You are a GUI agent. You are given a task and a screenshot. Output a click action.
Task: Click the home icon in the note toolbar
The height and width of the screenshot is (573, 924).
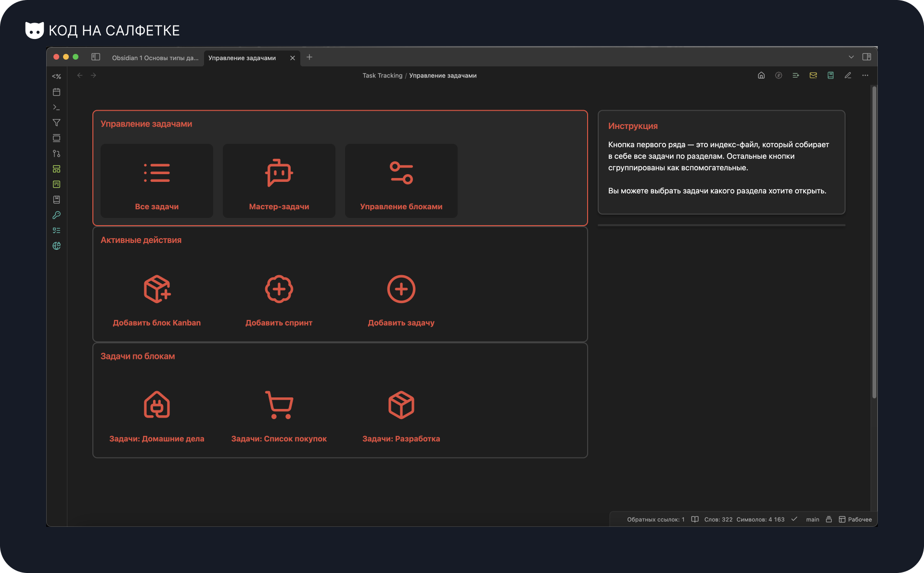coord(761,76)
